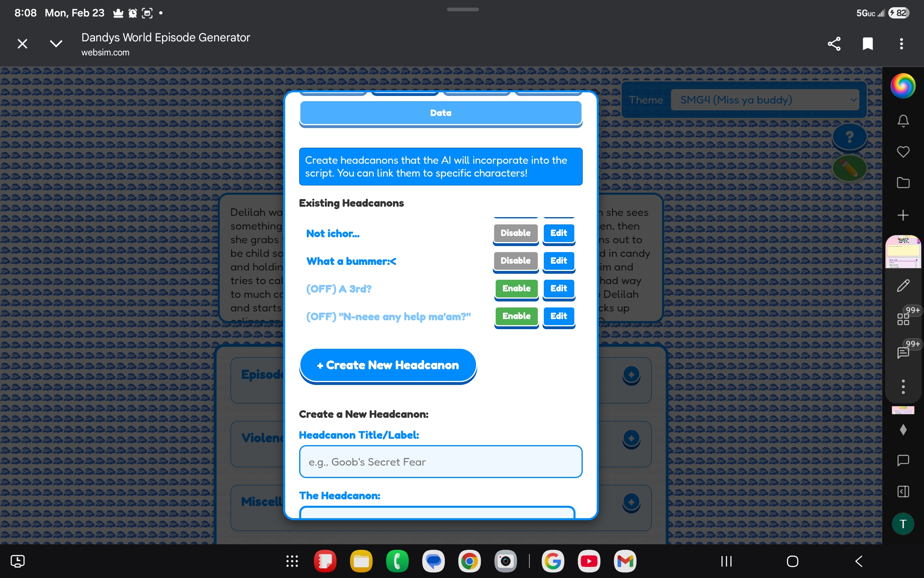Open the notifications bell in the sidebar

903,121
